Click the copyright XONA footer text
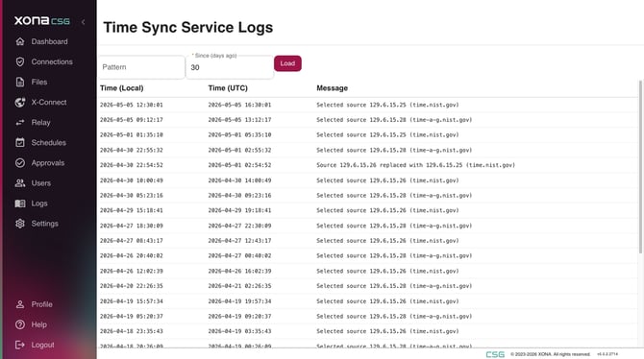The image size is (644, 359). (x=551, y=354)
